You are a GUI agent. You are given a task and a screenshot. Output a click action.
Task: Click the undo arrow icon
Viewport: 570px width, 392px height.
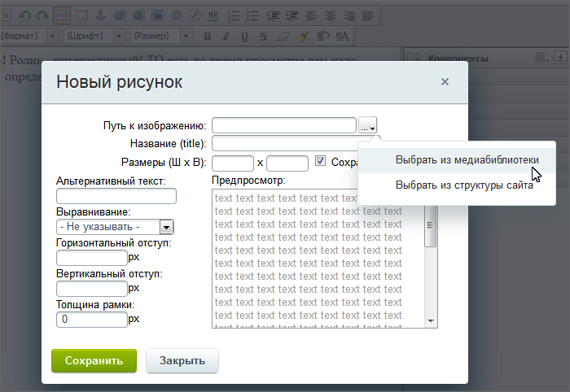[x=24, y=15]
